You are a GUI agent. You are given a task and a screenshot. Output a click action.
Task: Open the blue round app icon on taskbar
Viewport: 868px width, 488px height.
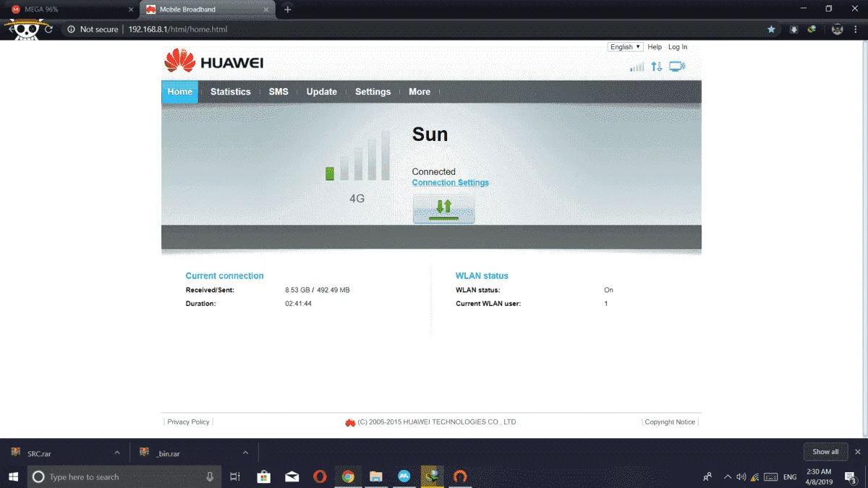tap(404, 476)
